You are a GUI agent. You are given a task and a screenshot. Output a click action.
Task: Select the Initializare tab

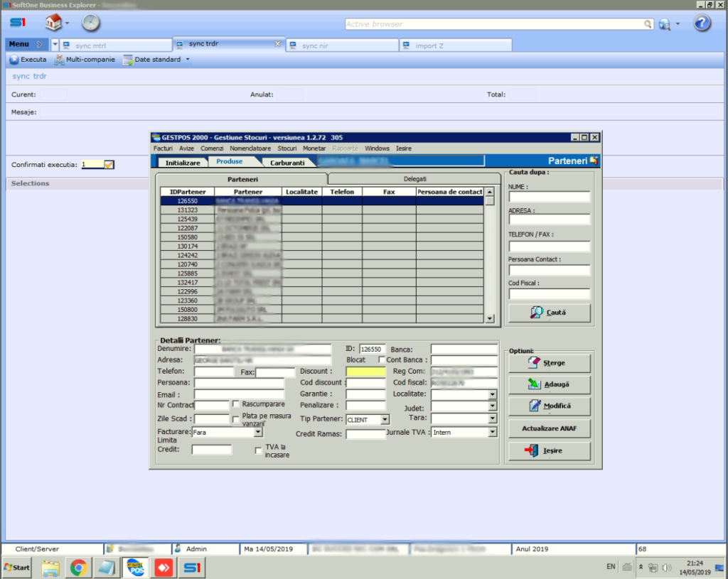point(183,163)
